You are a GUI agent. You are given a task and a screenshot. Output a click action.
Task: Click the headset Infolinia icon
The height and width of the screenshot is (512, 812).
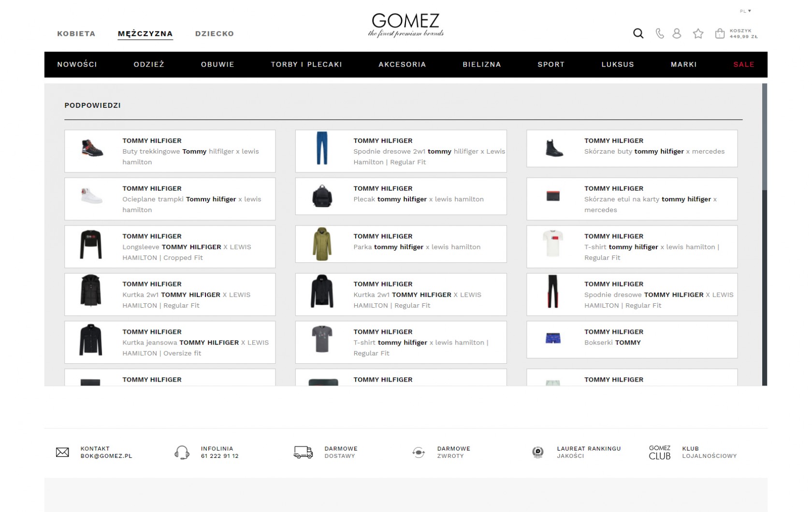click(182, 452)
